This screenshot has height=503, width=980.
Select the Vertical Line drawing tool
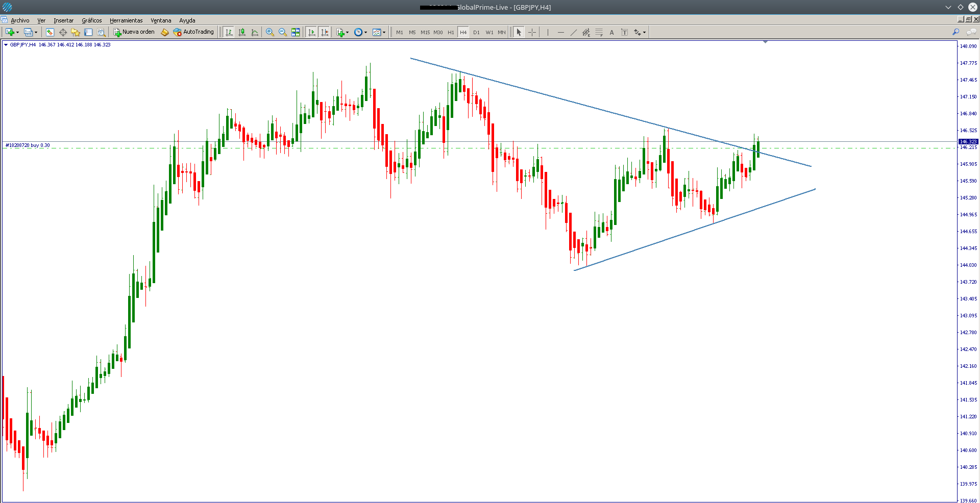click(548, 32)
